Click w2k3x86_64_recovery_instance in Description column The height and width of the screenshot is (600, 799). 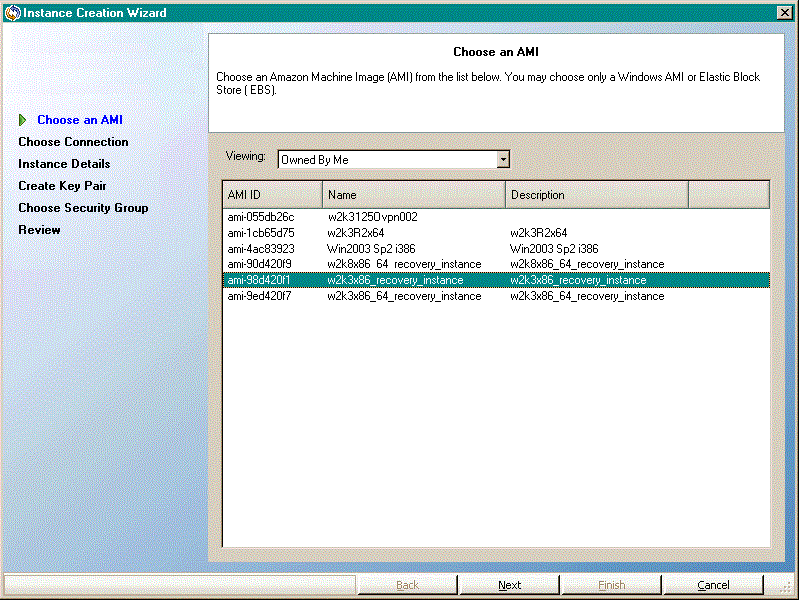(587, 296)
